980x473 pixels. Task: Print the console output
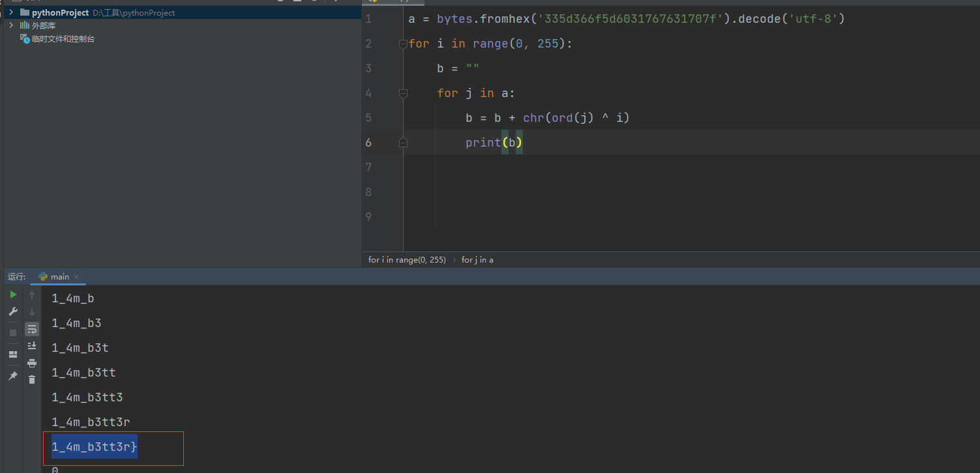pyautogui.click(x=32, y=363)
